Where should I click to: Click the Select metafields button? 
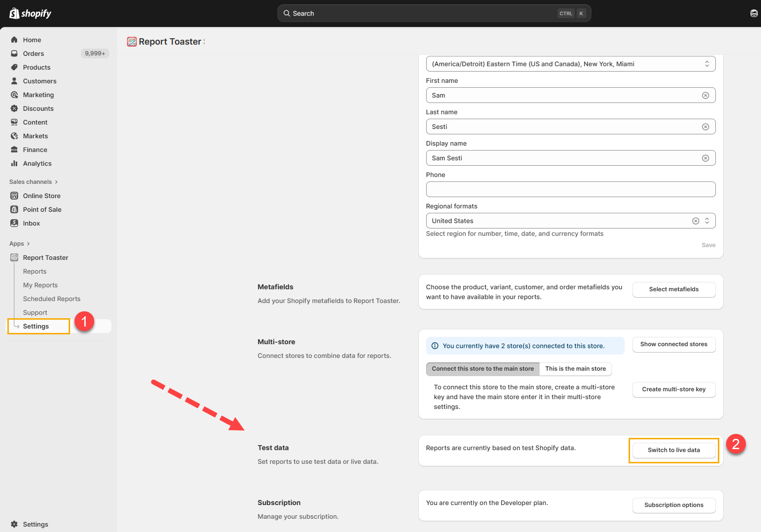click(673, 289)
